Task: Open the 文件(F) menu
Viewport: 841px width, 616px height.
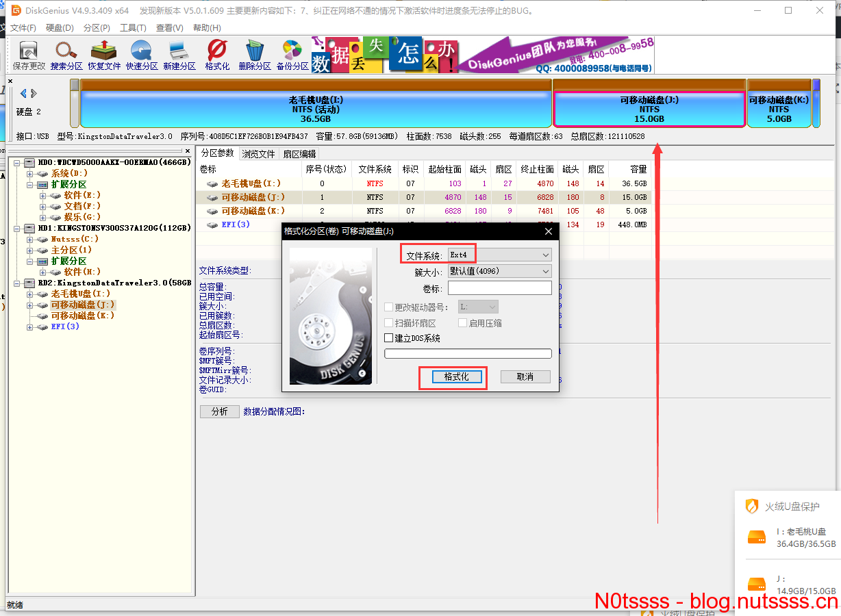Action: pyautogui.click(x=23, y=28)
